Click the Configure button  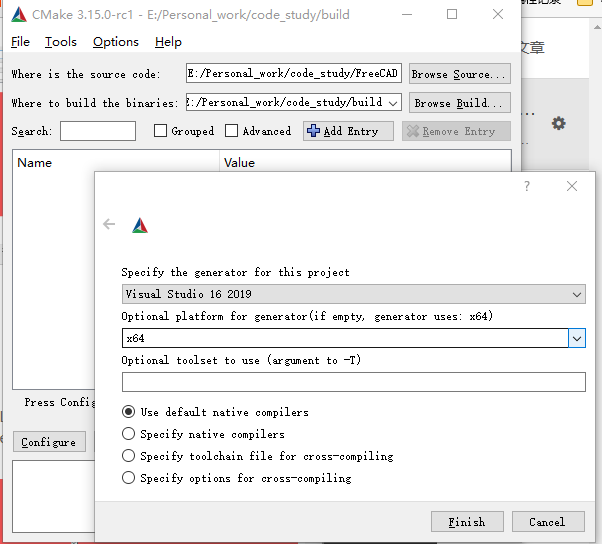point(49,442)
